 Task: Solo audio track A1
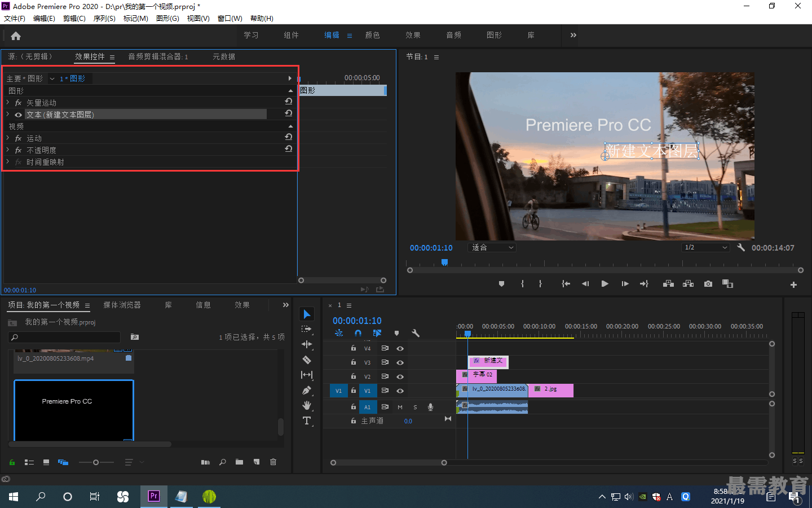tap(415, 407)
